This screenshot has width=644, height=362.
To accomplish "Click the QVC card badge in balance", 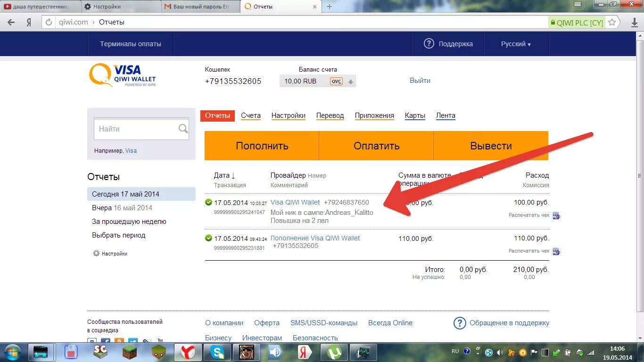I will point(336,81).
